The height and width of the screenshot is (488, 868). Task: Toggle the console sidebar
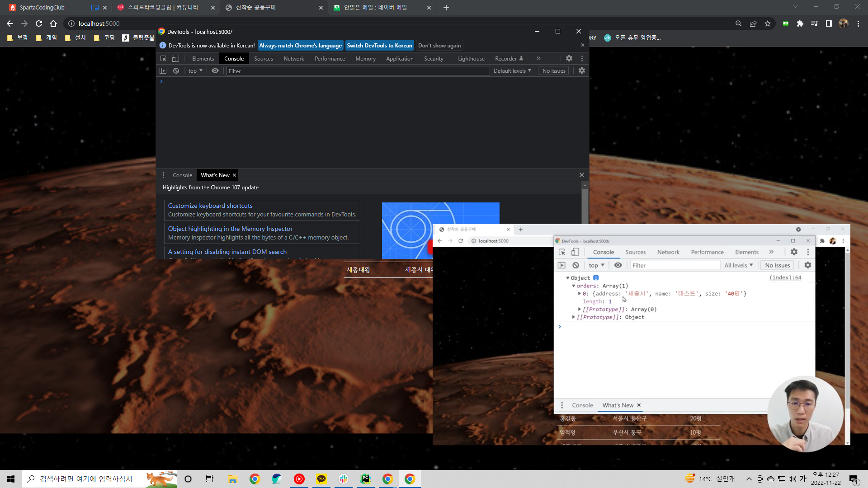(x=163, y=71)
